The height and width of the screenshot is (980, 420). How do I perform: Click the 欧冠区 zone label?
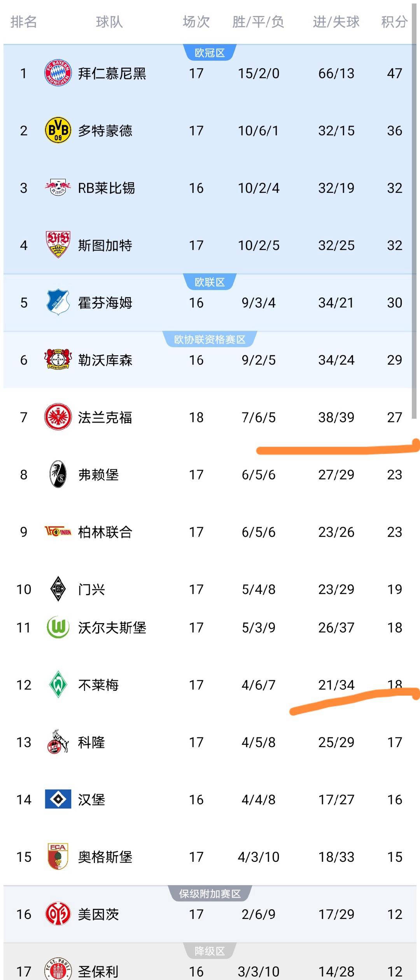[210, 53]
